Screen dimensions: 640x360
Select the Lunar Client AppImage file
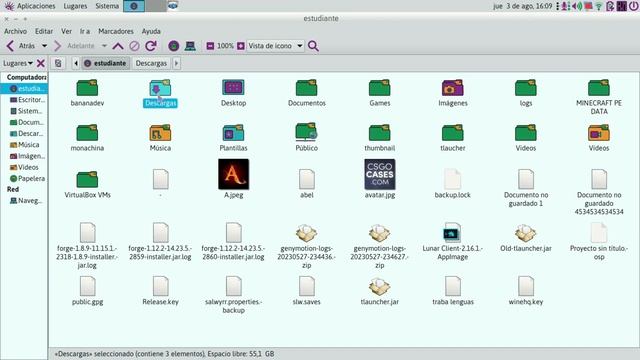453,242
